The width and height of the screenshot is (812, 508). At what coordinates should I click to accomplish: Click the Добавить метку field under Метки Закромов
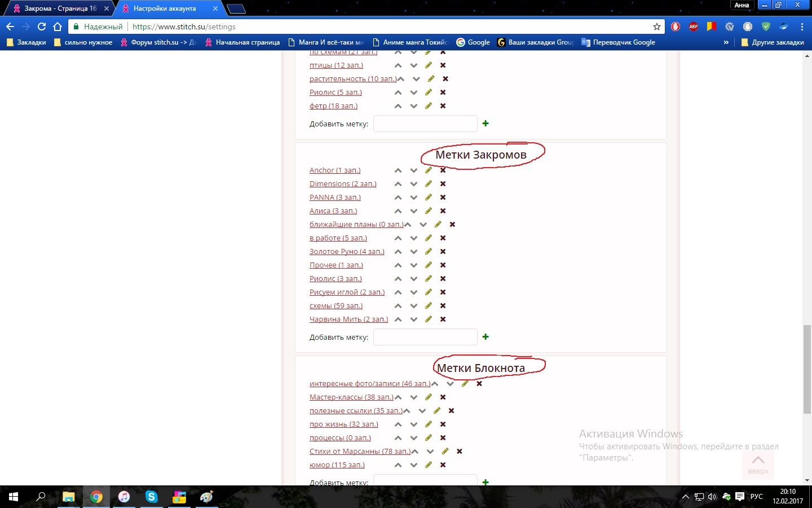[425, 337]
